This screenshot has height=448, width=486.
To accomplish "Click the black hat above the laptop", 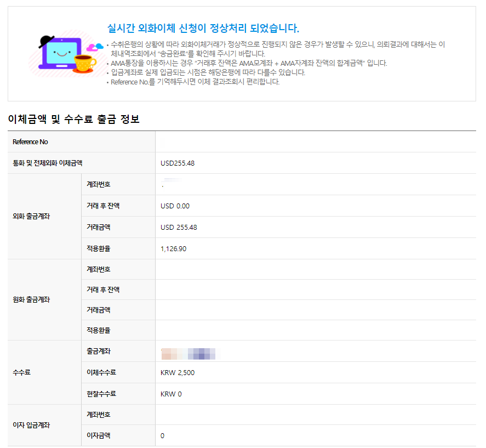I will click(47, 42).
